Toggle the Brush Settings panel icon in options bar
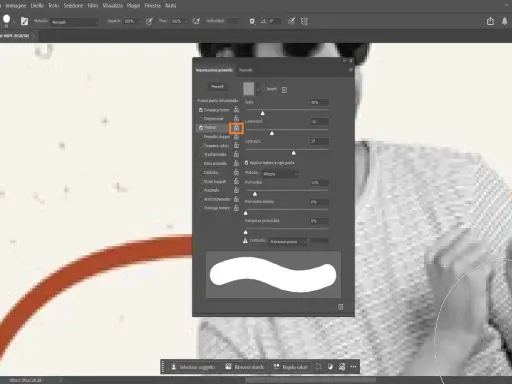The height and width of the screenshot is (384, 512). pos(24,21)
